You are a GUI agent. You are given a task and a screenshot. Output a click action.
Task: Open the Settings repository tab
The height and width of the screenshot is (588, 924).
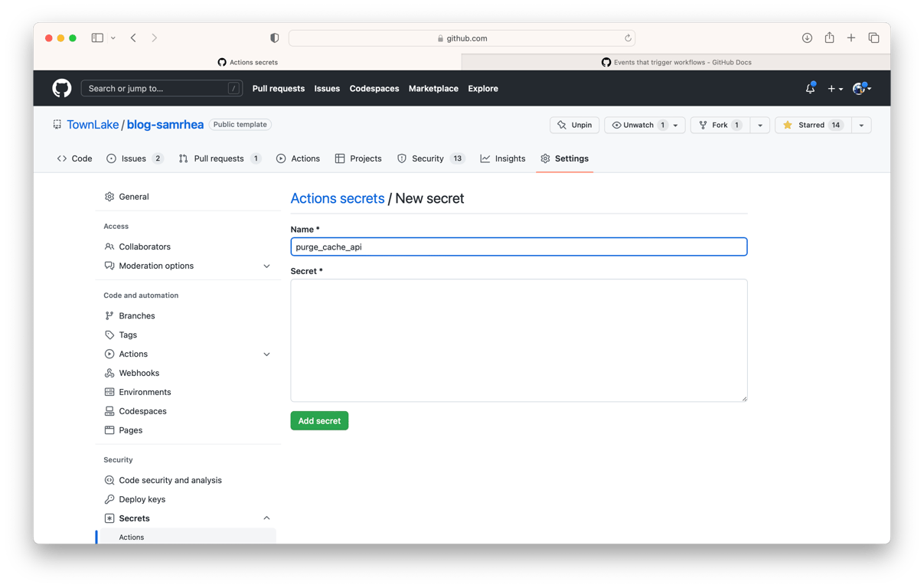(564, 158)
